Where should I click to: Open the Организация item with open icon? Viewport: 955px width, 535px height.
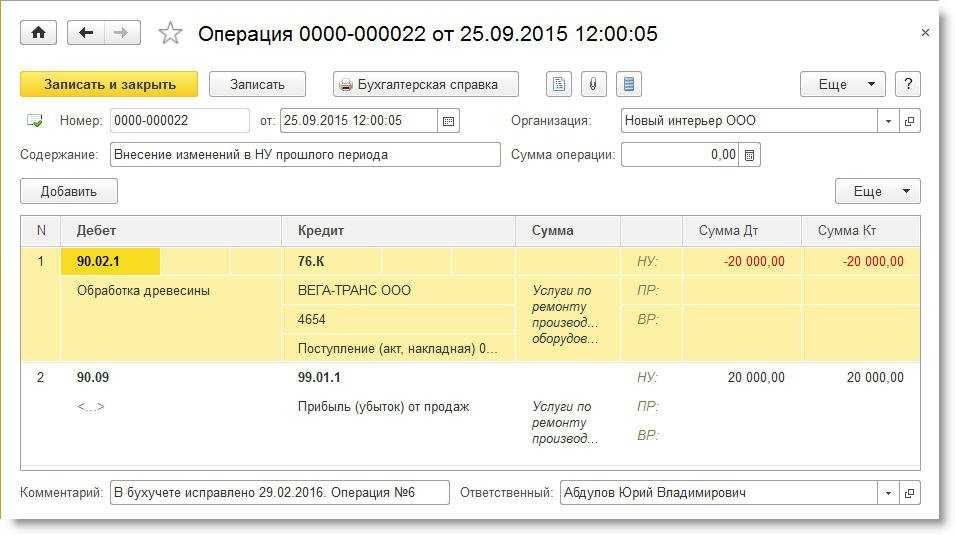[x=909, y=121]
